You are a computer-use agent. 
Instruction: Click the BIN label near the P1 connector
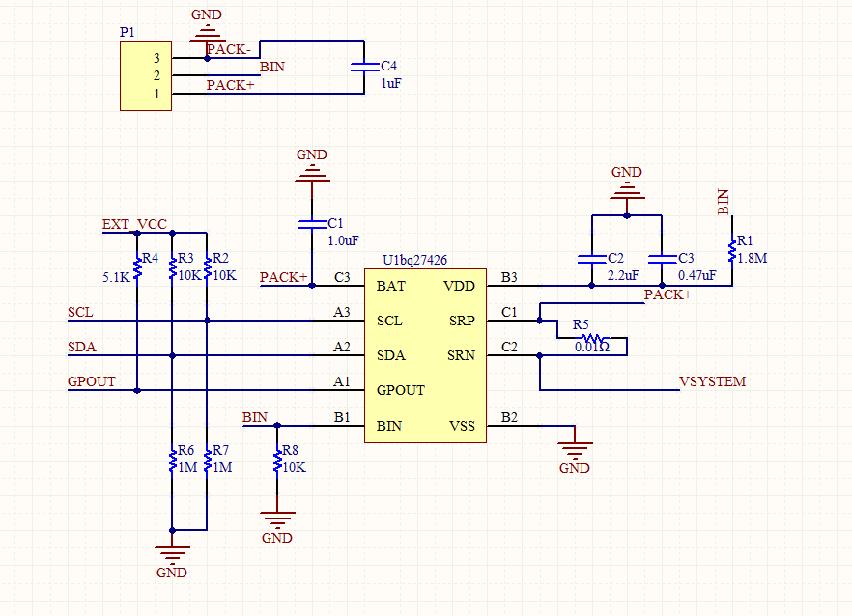point(272,67)
